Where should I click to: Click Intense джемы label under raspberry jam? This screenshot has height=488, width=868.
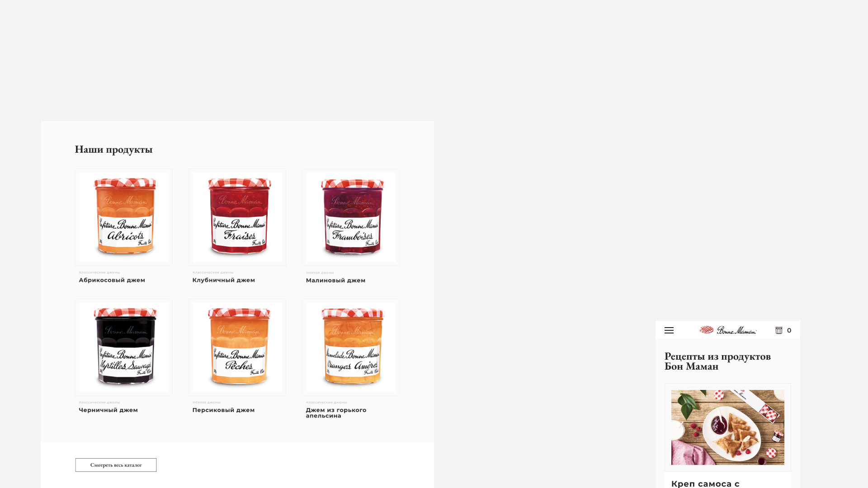point(320,273)
